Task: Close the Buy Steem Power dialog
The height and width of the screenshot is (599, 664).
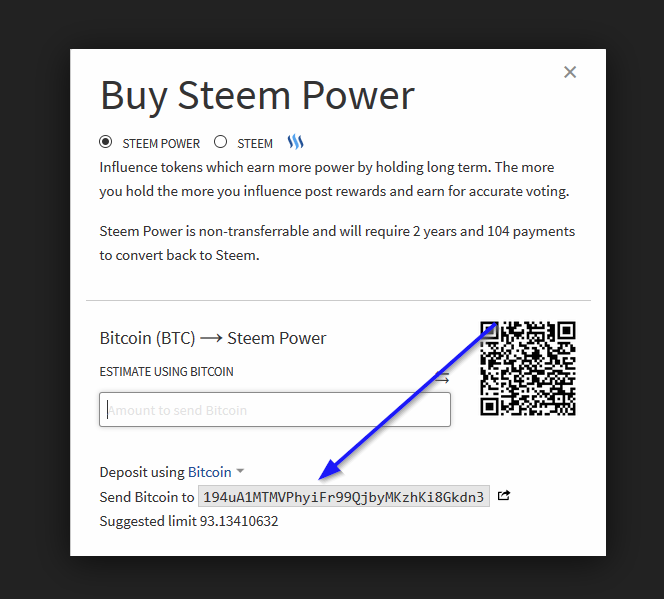Action: (570, 72)
